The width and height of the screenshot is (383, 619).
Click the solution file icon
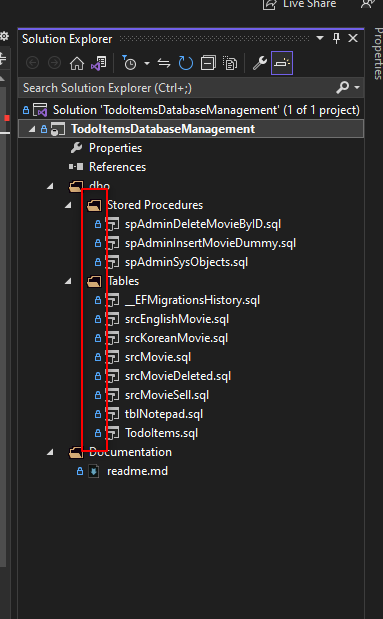40,110
